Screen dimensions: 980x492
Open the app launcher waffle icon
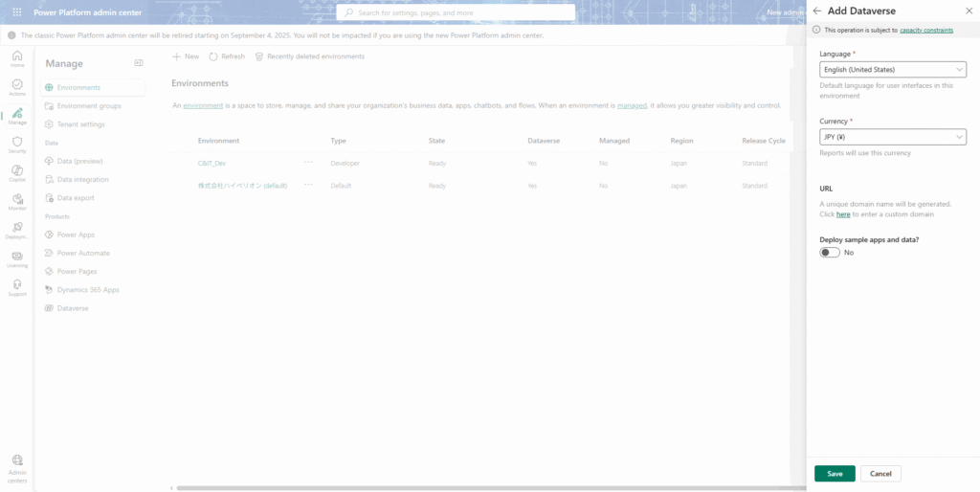pos(16,12)
